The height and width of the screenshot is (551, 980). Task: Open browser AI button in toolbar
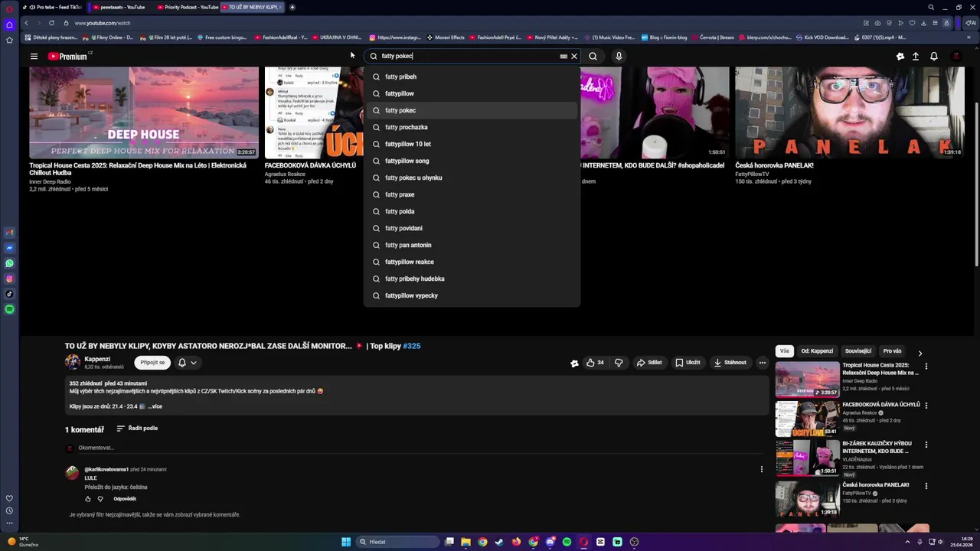tap(970, 23)
